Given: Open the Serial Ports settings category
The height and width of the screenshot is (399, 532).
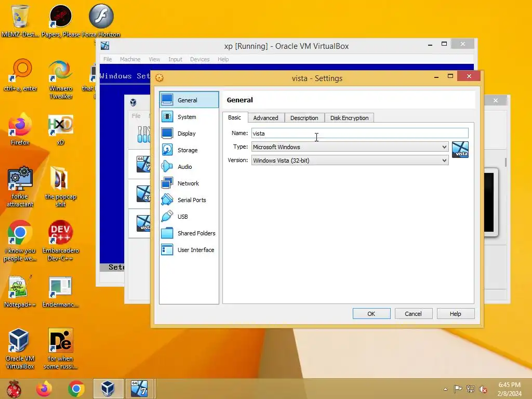Looking at the screenshot, I should point(189,200).
